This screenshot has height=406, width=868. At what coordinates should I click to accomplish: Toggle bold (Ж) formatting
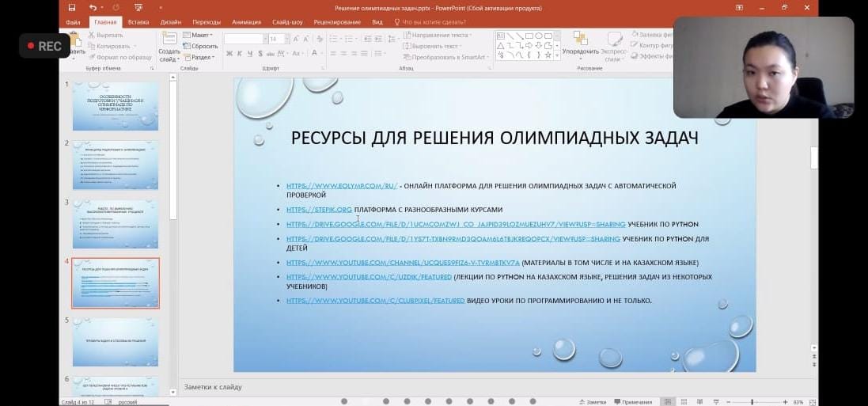coord(229,54)
